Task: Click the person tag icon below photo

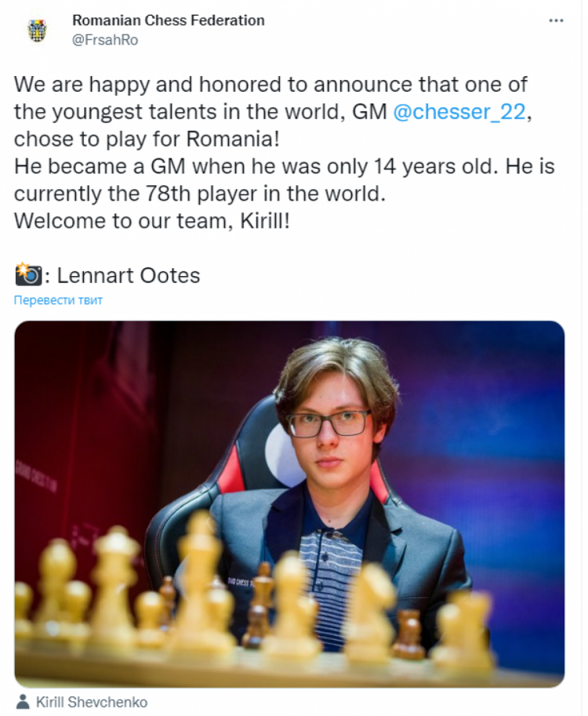Action: [23, 702]
